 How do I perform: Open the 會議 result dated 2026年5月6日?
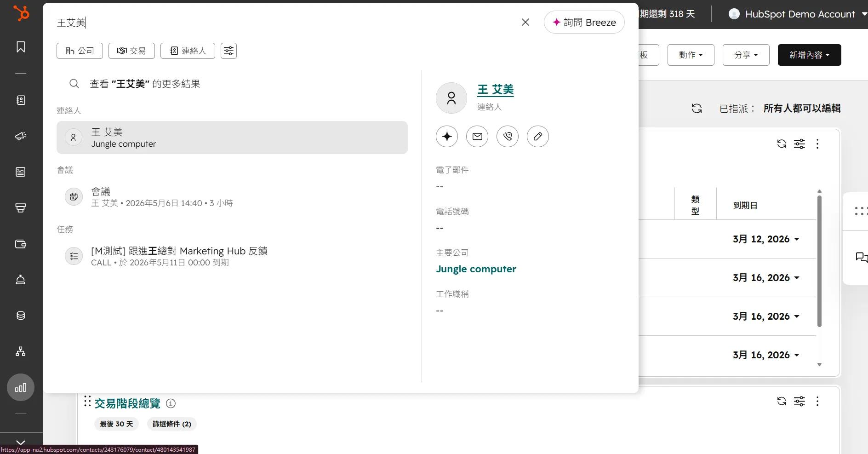pyautogui.click(x=232, y=197)
